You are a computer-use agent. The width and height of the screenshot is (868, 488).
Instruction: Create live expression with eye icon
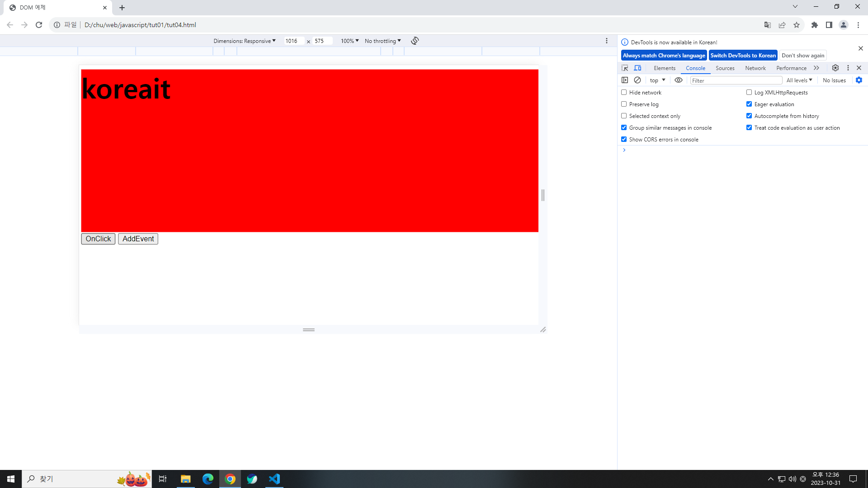click(679, 80)
